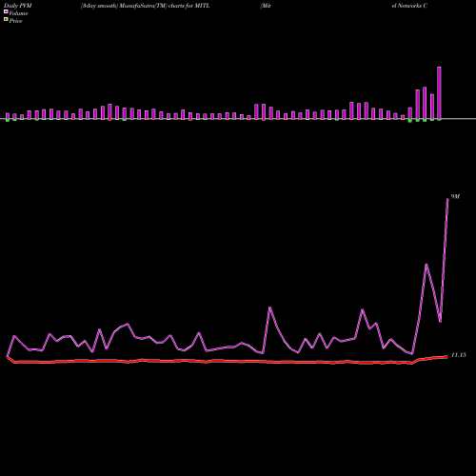
Task: Click the MunafaSutra charts for MITL heading
Action: pos(146,6)
